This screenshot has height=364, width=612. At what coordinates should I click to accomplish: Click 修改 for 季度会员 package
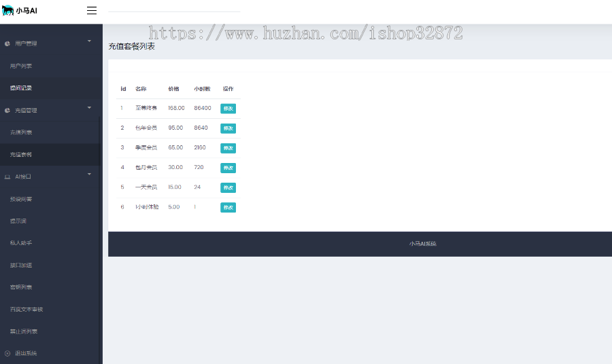(x=228, y=148)
